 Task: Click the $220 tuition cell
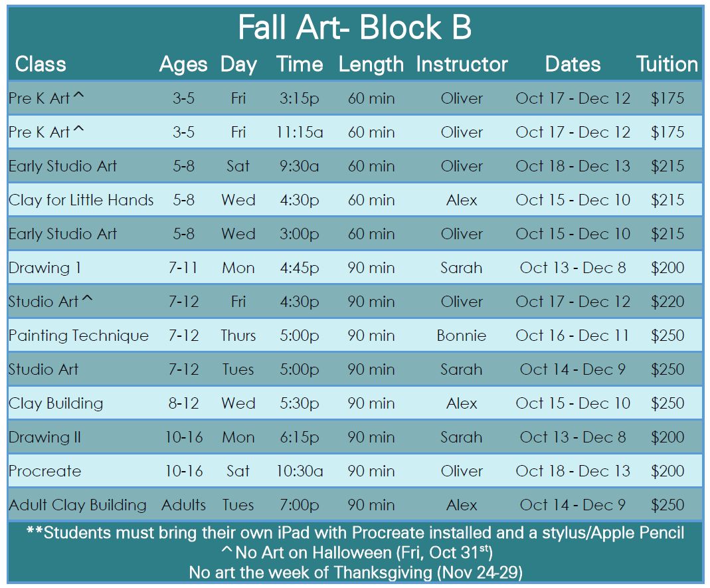click(667, 302)
